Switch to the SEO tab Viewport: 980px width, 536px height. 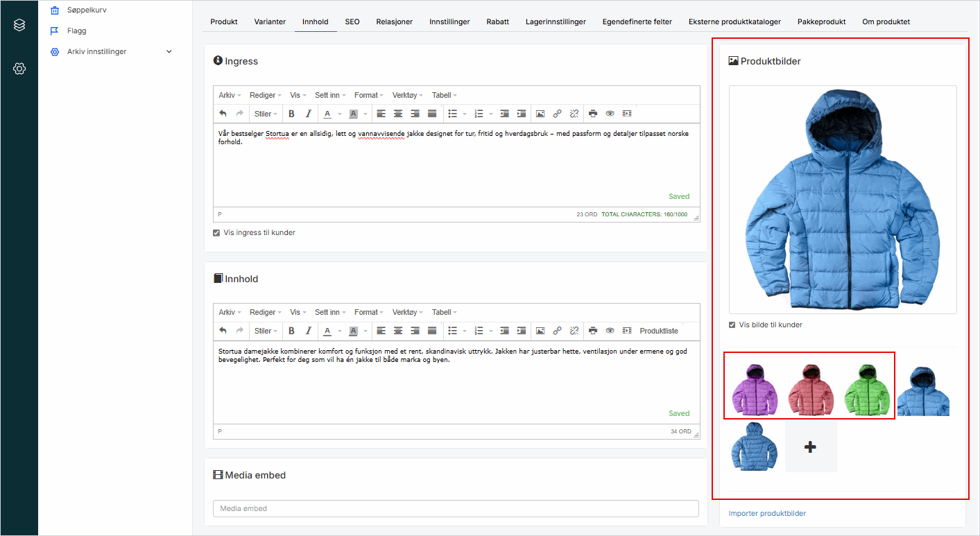pos(352,21)
